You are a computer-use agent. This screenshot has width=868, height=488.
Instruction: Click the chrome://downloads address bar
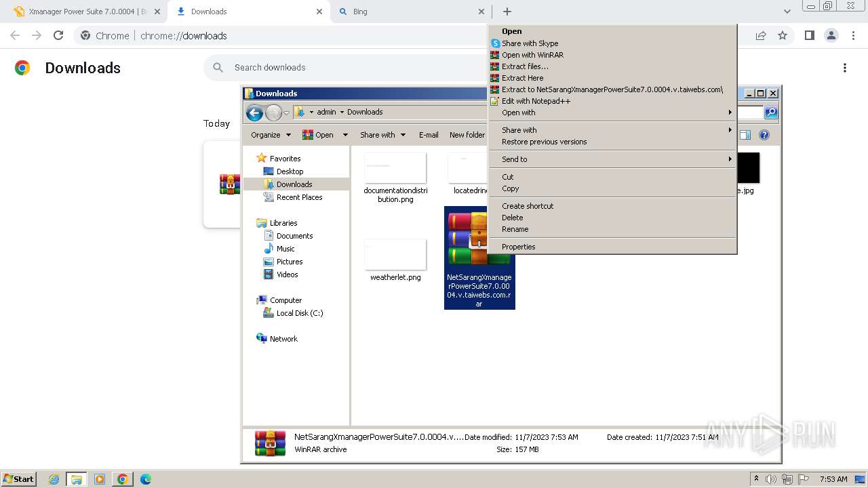[x=184, y=36]
